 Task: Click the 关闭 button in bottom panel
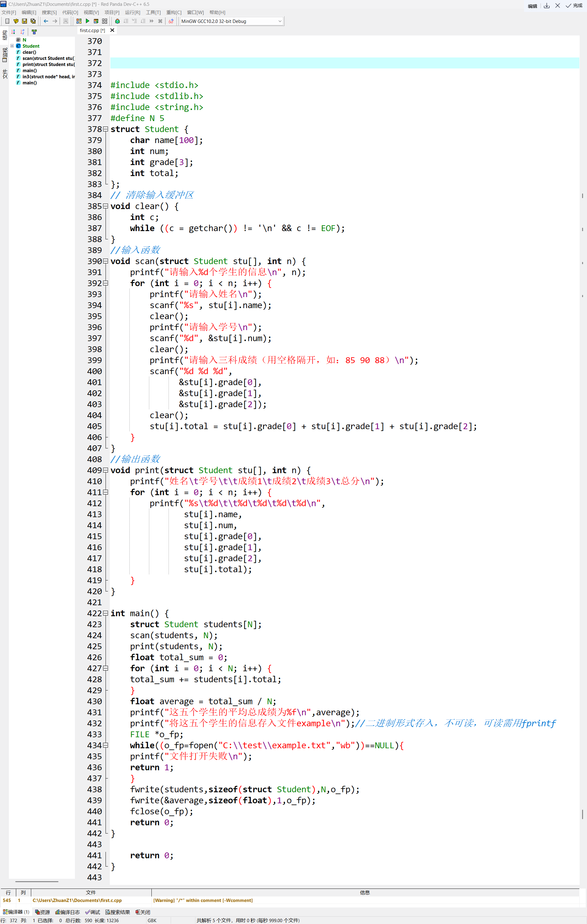tap(143, 912)
